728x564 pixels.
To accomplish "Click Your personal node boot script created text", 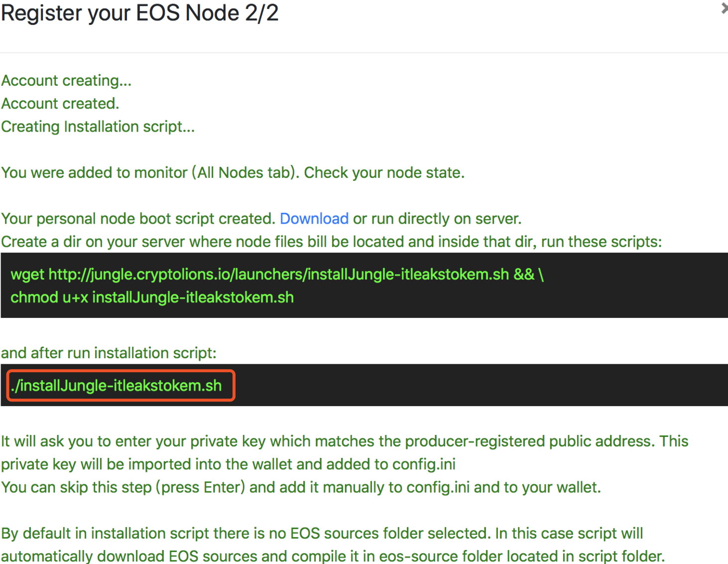I will coord(138,219).
